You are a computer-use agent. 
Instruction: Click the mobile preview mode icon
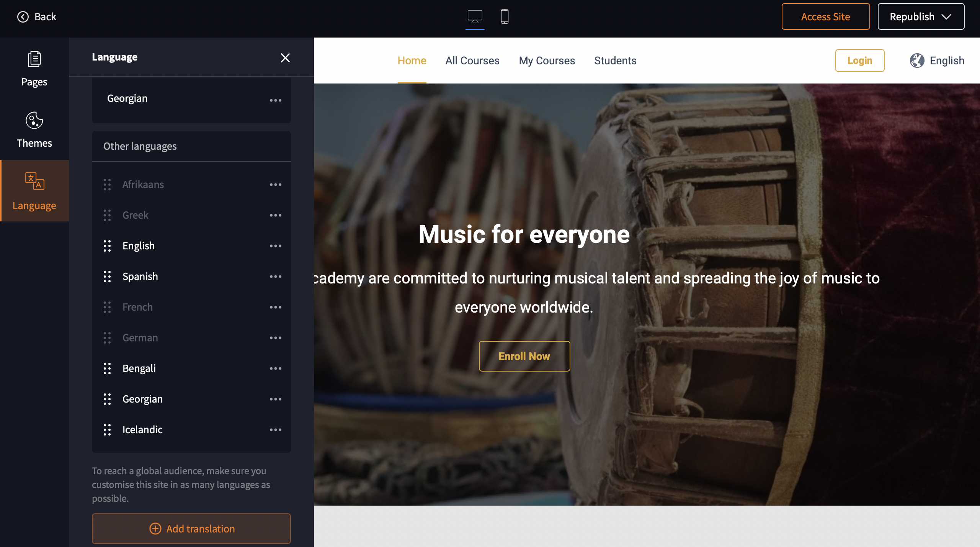[504, 16]
